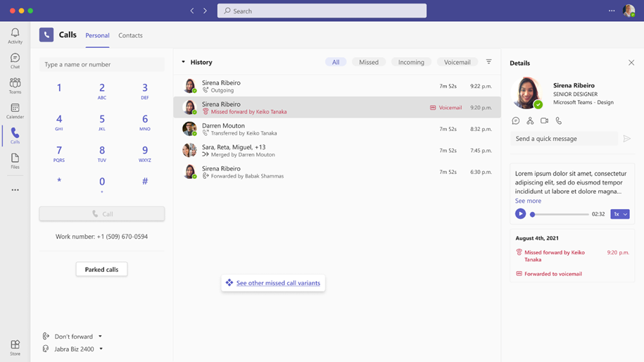Click the Search field in title bar
The image size is (644, 362).
tap(322, 11)
